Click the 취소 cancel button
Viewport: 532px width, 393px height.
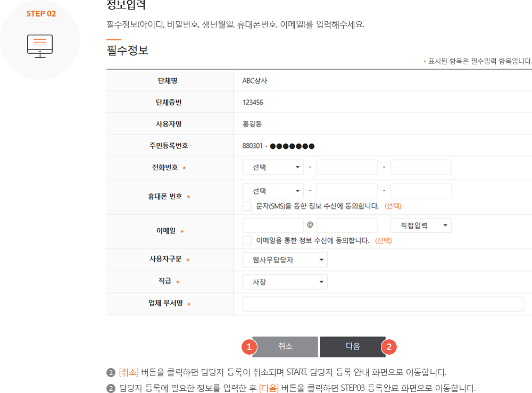point(286,347)
